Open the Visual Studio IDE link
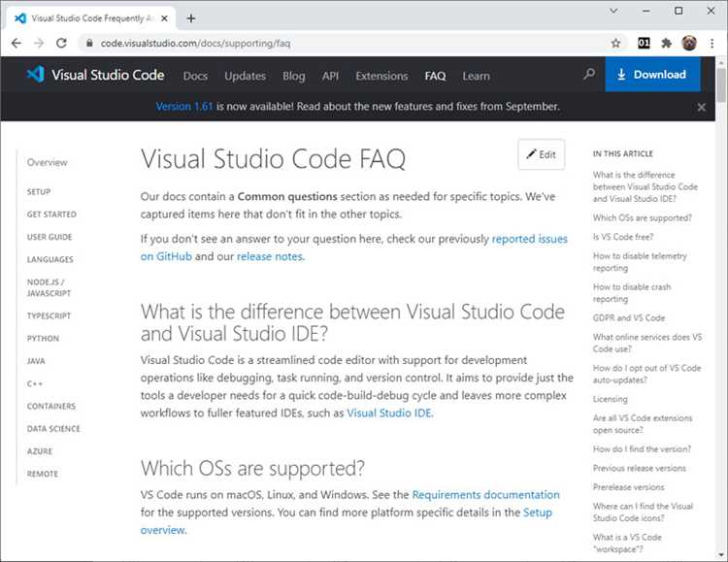 (390, 413)
